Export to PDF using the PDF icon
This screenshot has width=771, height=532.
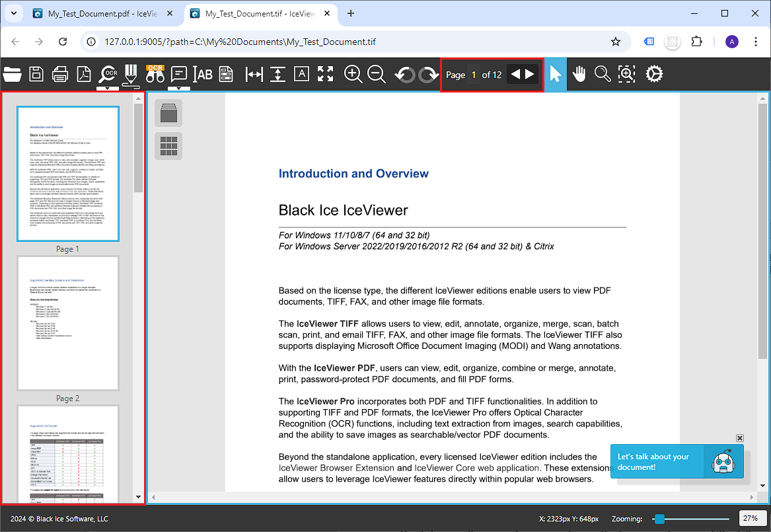pos(84,74)
